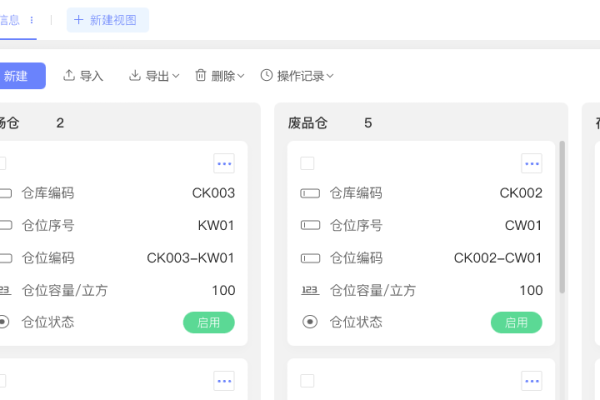Viewport: 600px width, 400px height.
Task: Click the 导入 button label
Action: coord(91,76)
